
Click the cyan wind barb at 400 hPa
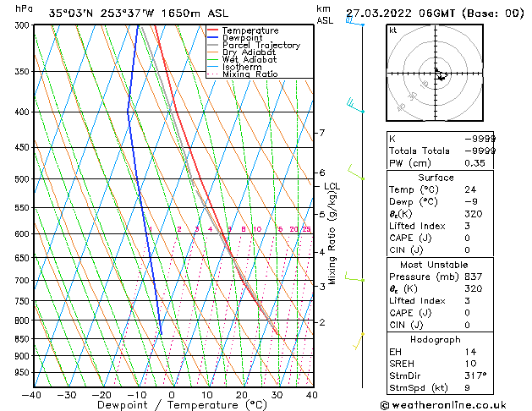pos(355,105)
